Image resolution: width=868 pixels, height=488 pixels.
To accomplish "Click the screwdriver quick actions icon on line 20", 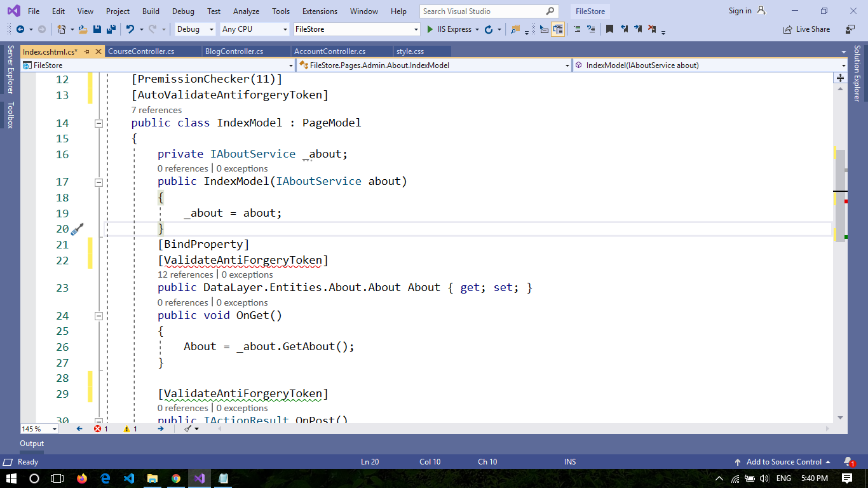I will 78,229.
